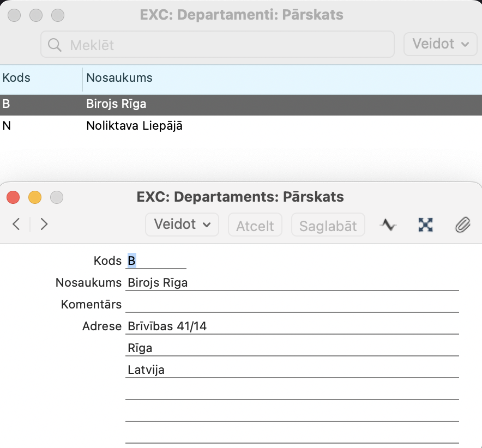The height and width of the screenshot is (448, 482).
Task: Close the Departaments record window
Action: [13, 197]
